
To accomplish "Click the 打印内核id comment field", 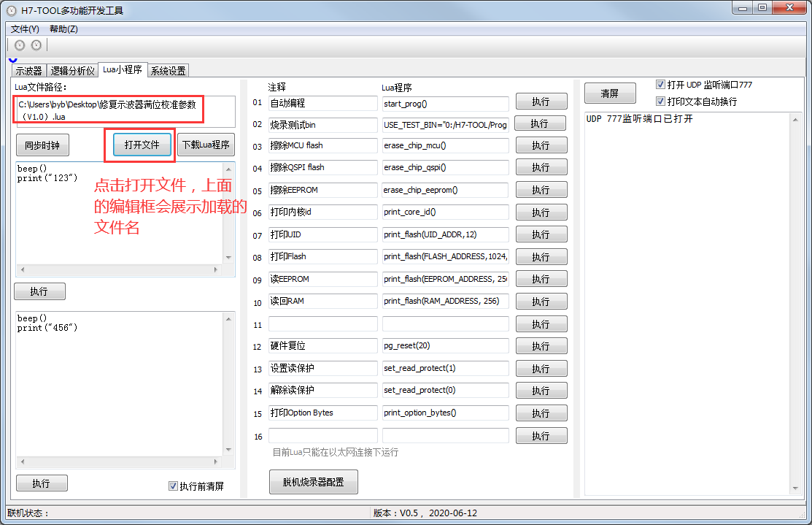I will tap(323, 212).
